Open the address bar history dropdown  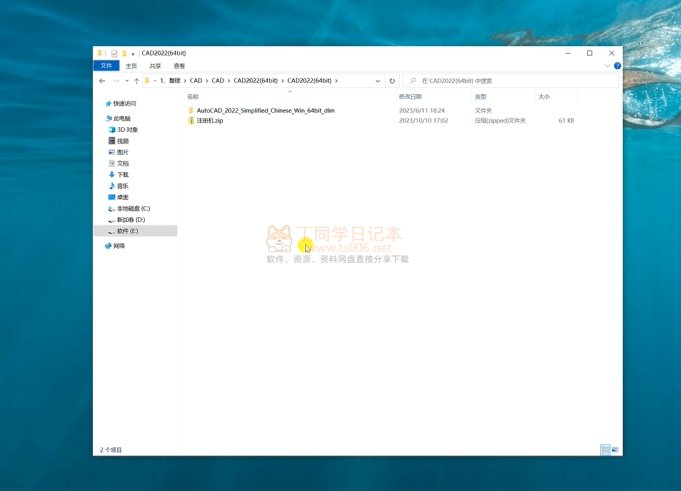pyautogui.click(x=378, y=81)
